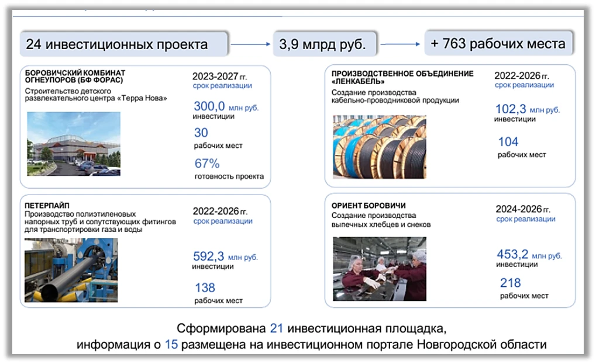Click the '2022-2026 гг.' period in Петерпайп card

220,211
